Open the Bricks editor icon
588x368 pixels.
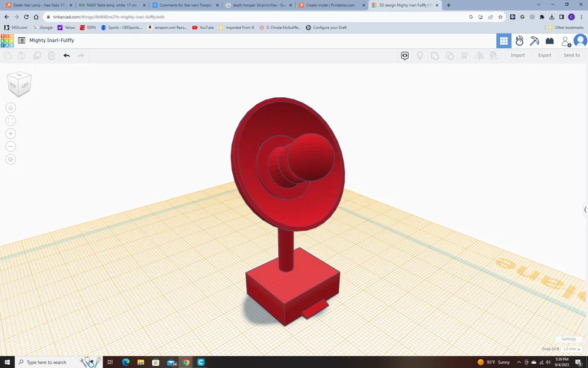click(550, 41)
